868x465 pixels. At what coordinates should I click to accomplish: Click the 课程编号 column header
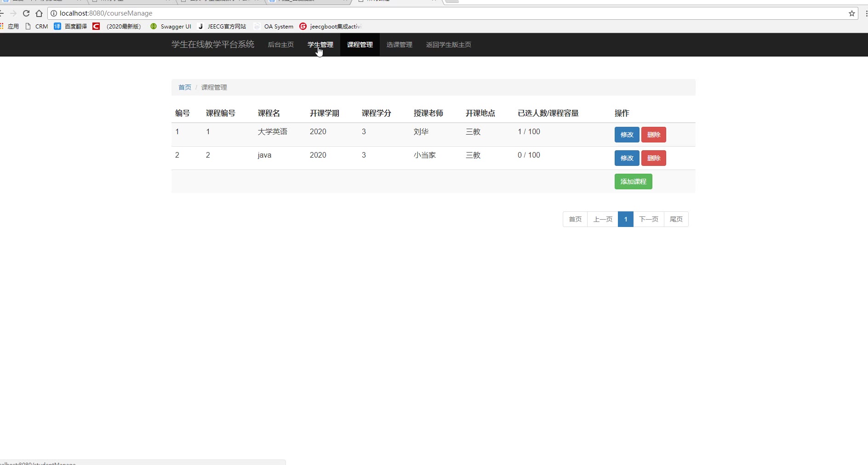tap(221, 113)
